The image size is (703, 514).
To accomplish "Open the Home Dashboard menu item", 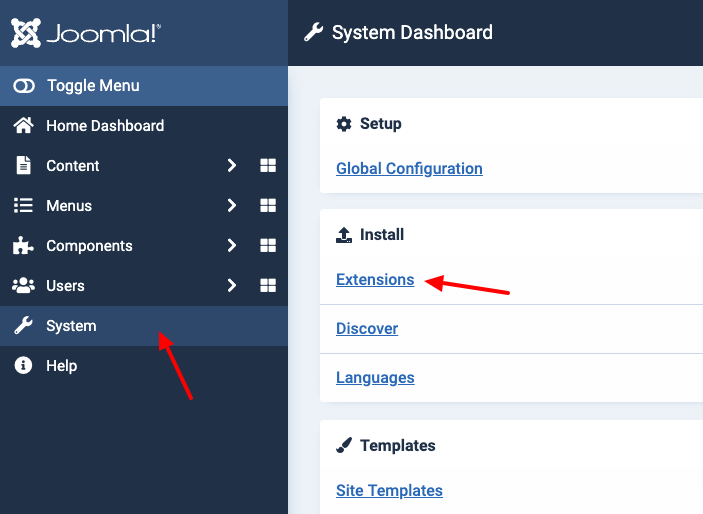I will tap(144, 126).
